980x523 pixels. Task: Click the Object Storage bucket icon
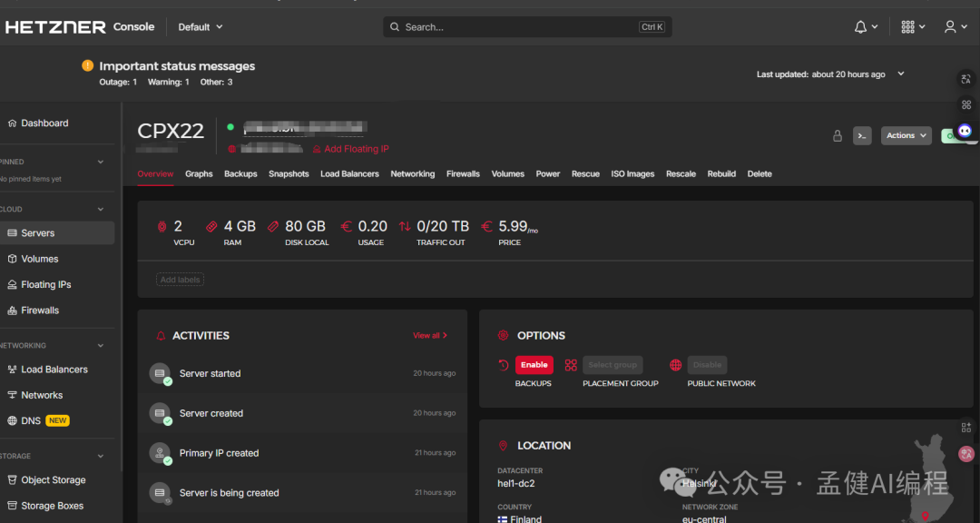click(x=12, y=480)
